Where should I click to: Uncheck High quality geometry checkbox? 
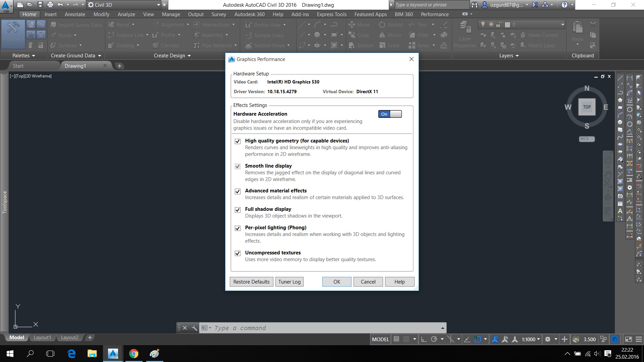click(x=237, y=140)
